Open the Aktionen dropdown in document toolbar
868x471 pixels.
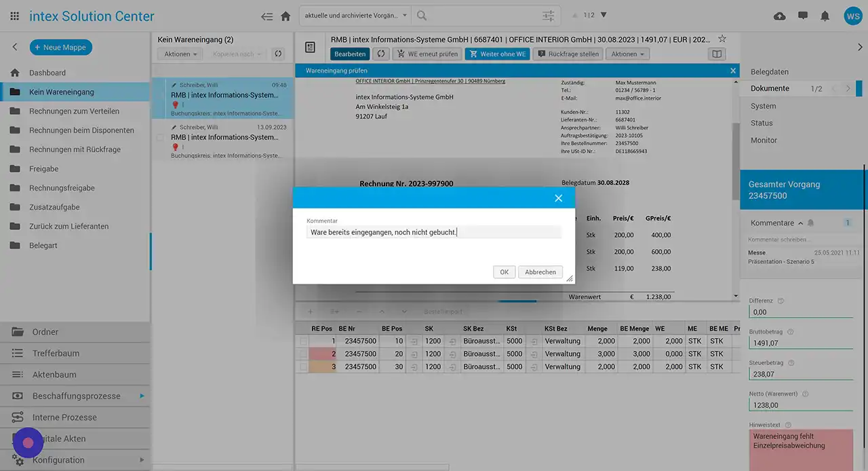(x=627, y=54)
